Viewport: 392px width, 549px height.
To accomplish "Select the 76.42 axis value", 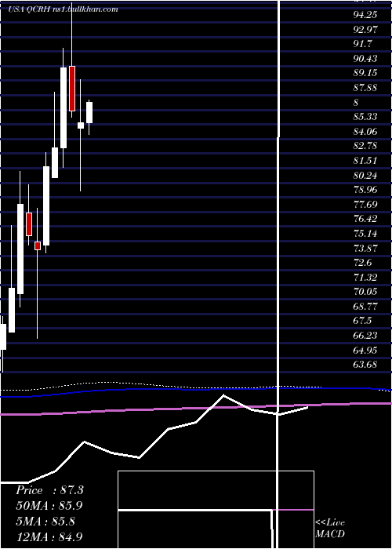I will tap(365, 219).
